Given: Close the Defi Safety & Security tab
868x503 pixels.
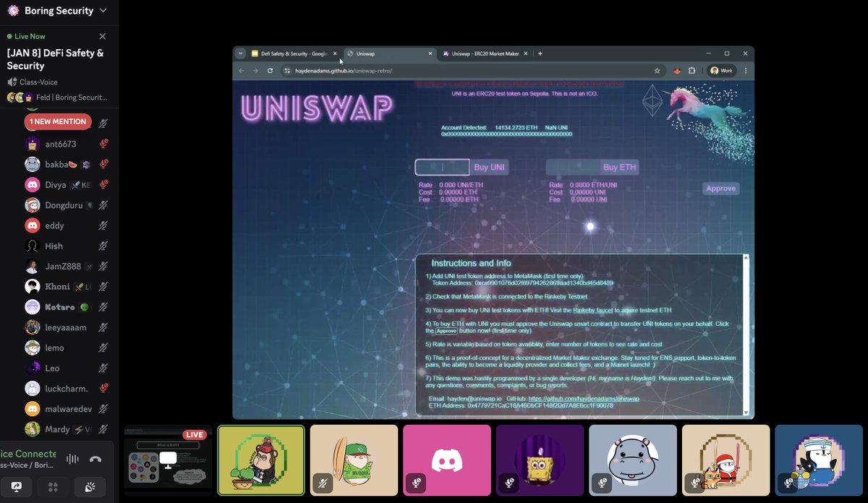Looking at the screenshot, I should [335, 53].
